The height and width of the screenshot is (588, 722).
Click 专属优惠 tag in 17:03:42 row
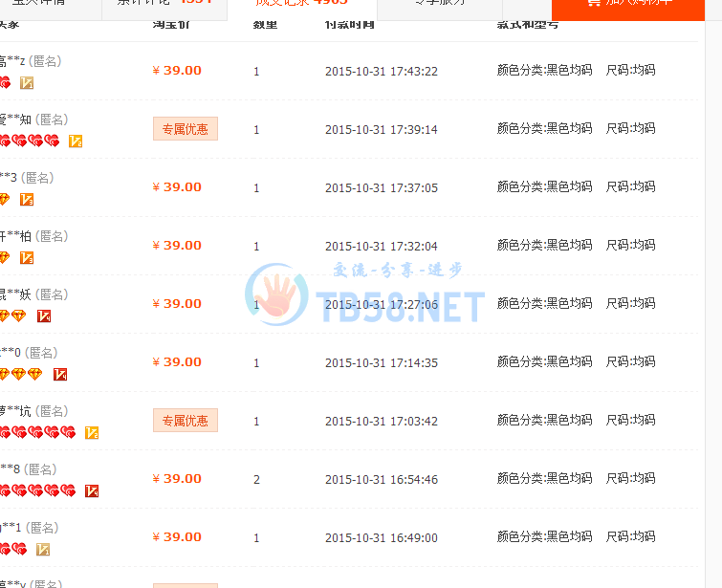[186, 421]
